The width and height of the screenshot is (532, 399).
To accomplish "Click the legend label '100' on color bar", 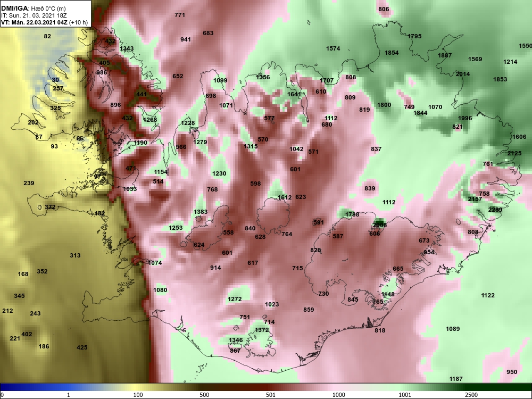I will [x=138, y=395].
